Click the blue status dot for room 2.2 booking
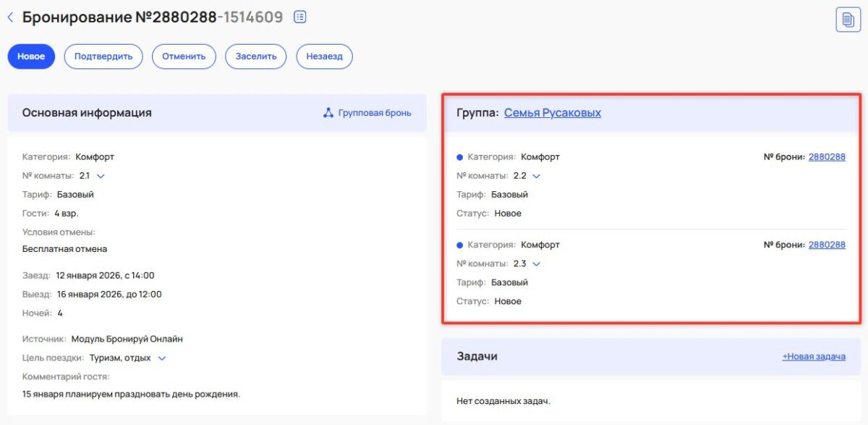The image size is (868, 425). (x=461, y=156)
